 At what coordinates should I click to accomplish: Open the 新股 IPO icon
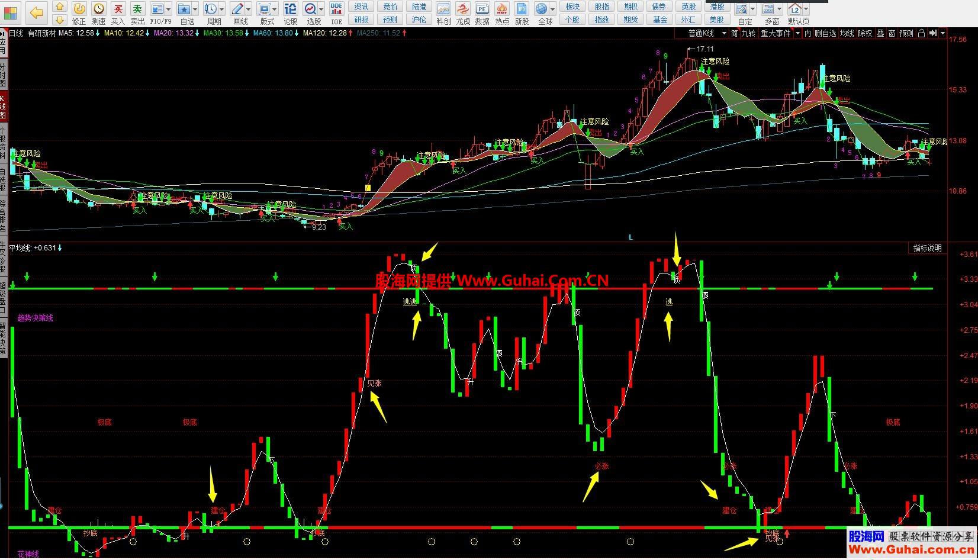(522, 13)
